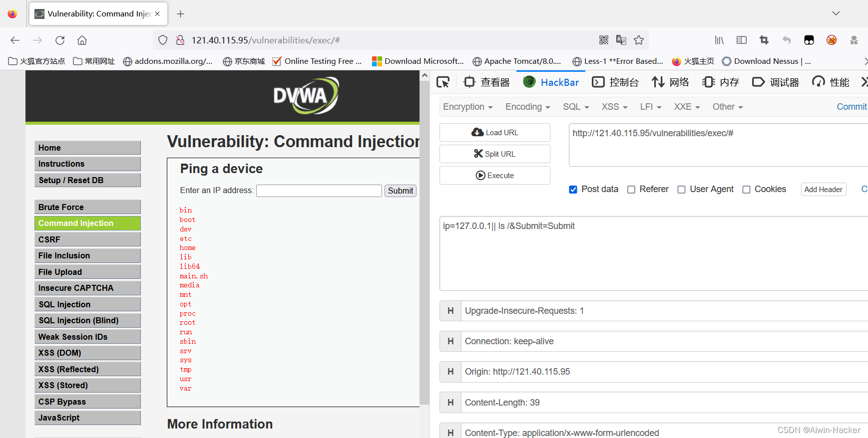Viewport: 868px width, 438px height.
Task: Open the list all tabs chevron
Action: (x=836, y=13)
